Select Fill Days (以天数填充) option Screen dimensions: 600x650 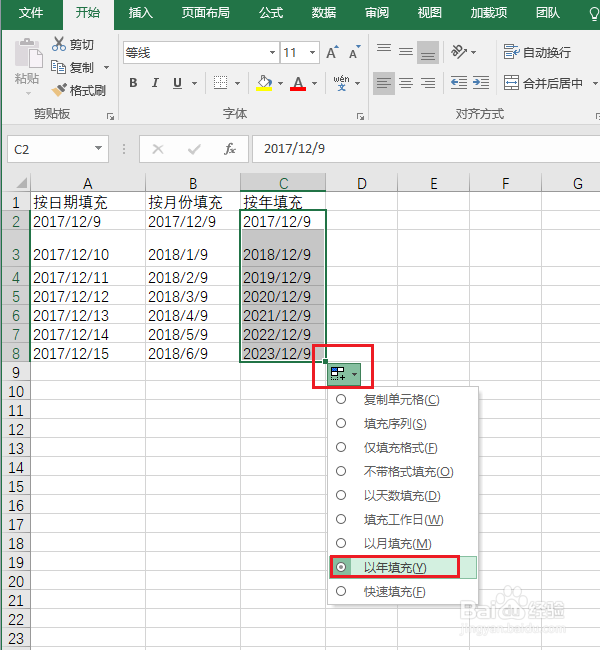point(341,495)
